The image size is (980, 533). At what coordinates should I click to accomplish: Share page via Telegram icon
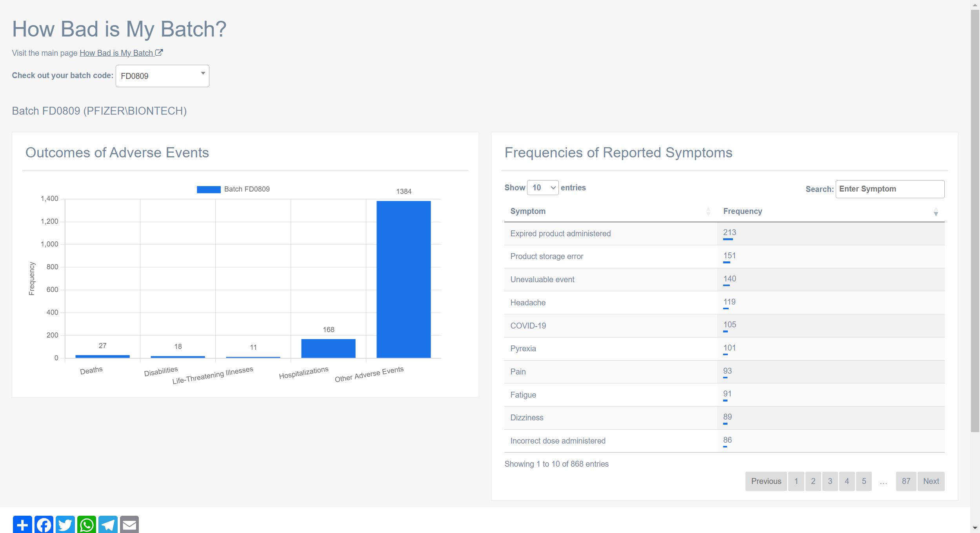(x=108, y=524)
